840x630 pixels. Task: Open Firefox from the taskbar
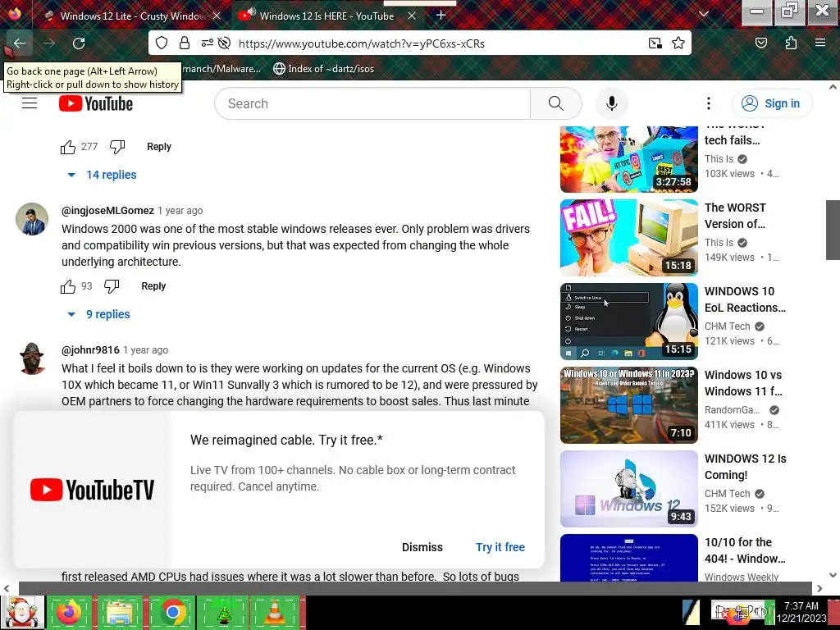click(x=70, y=612)
